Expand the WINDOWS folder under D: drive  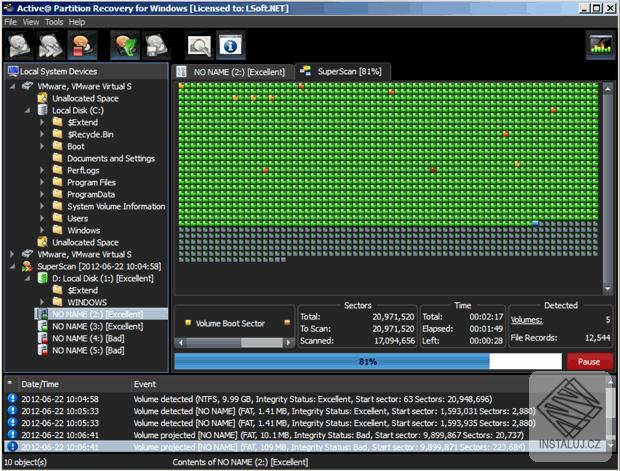coord(42,302)
